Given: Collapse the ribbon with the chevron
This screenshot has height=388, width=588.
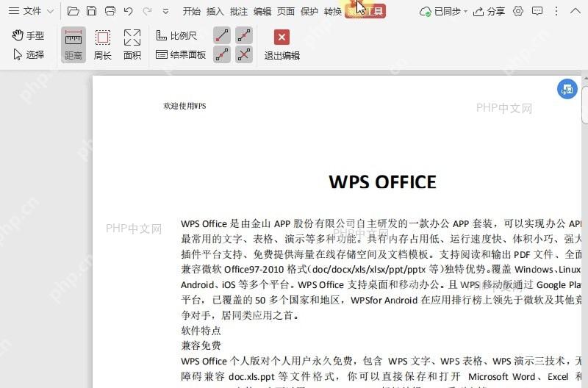Looking at the screenshot, I should (576, 11).
